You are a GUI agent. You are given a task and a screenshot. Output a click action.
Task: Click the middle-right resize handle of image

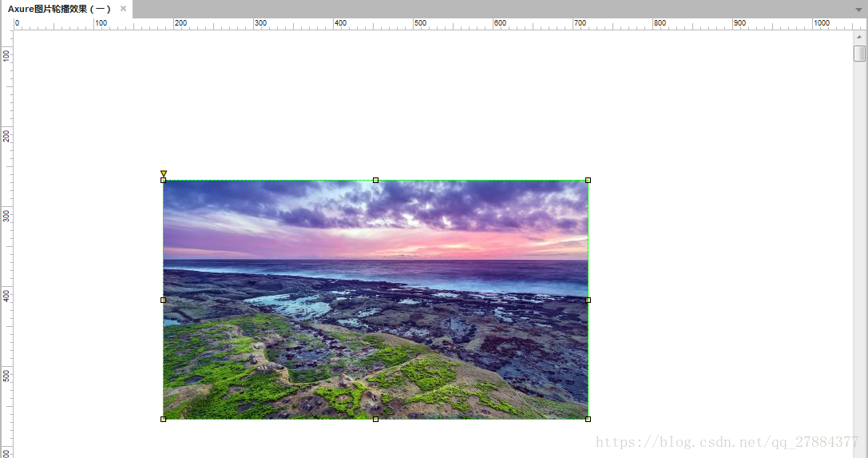(x=588, y=301)
